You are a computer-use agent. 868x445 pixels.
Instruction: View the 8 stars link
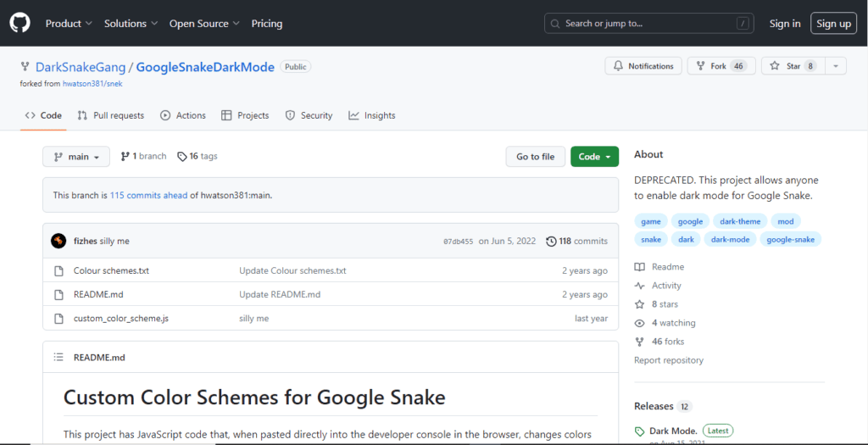[657, 304]
